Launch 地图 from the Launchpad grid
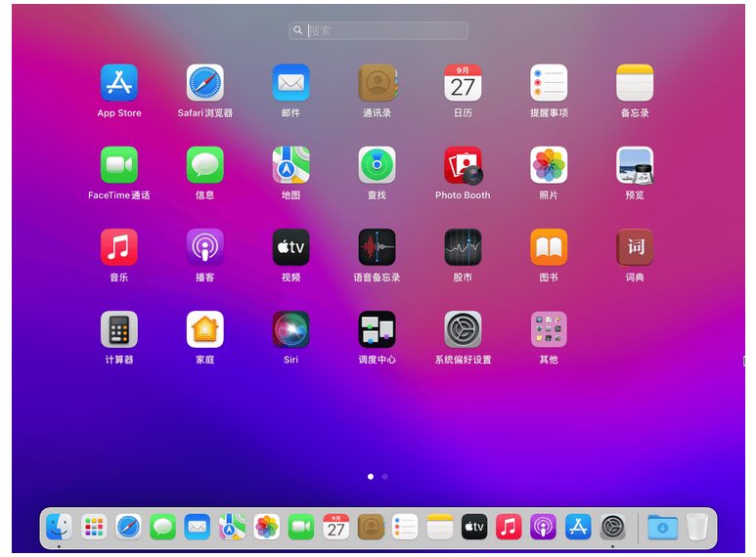 290,165
